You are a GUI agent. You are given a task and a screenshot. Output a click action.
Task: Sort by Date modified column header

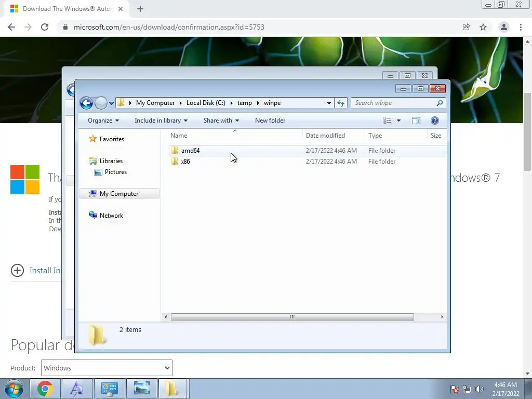(334, 136)
